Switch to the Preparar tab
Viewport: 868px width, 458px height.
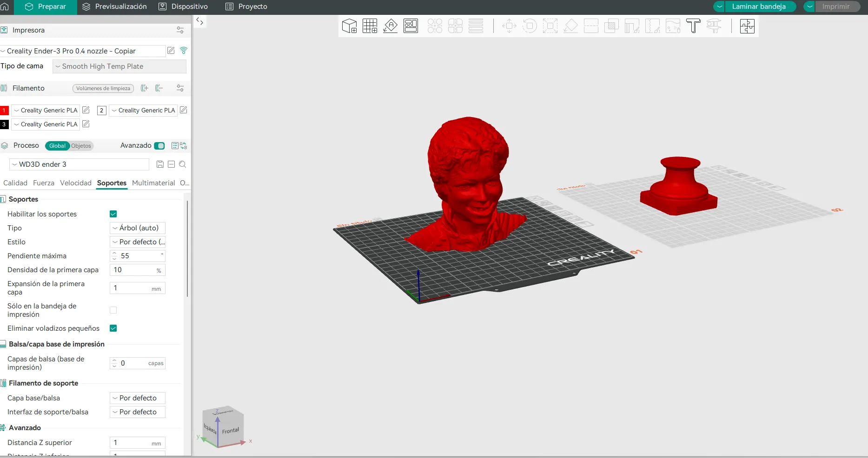click(x=46, y=7)
